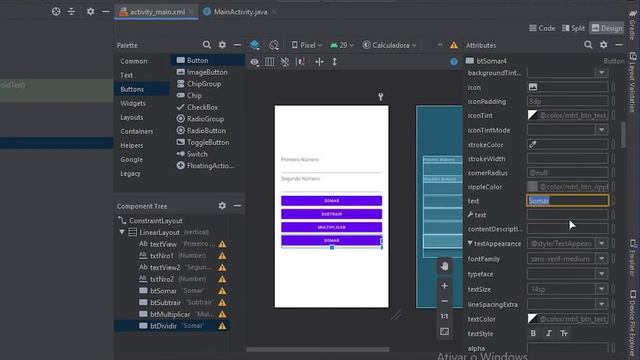This screenshot has height=360, width=640.
Task: Collapse LinearLayout in Component Tree
Action: click(122, 232)
